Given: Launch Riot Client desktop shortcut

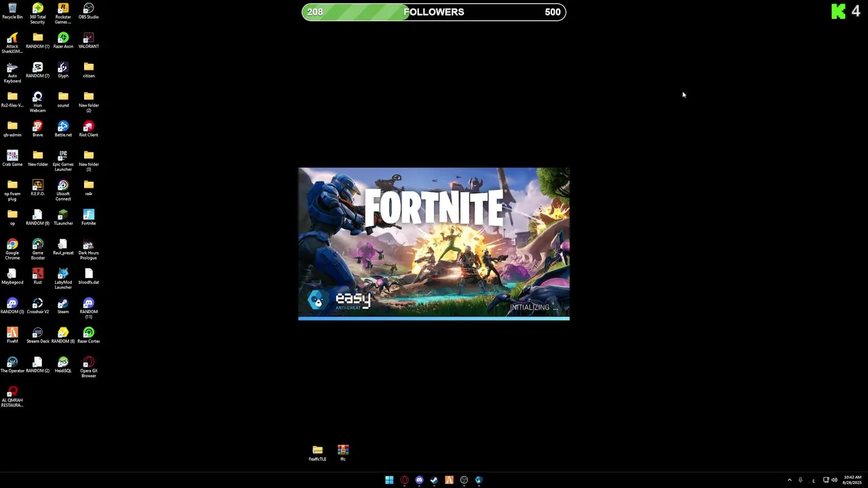Looking at the screenshot, I should (88, 129).
